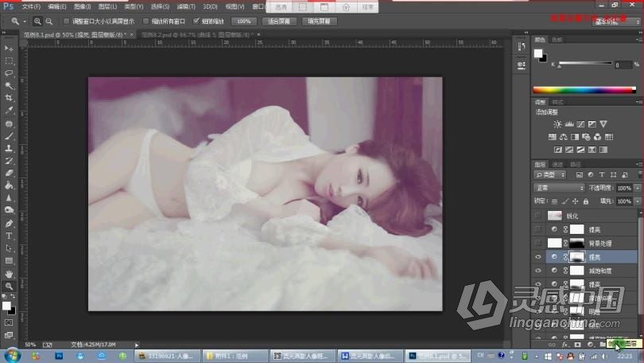Open the opacity slider dropdown

638,188
